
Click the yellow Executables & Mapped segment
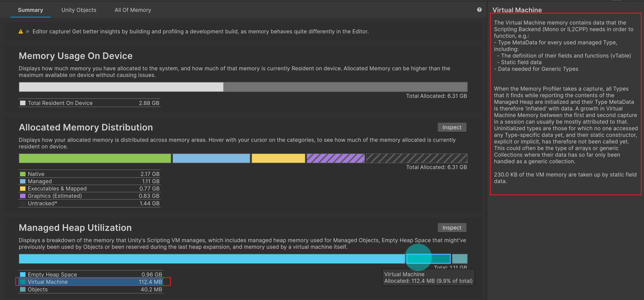click(278, 158)
